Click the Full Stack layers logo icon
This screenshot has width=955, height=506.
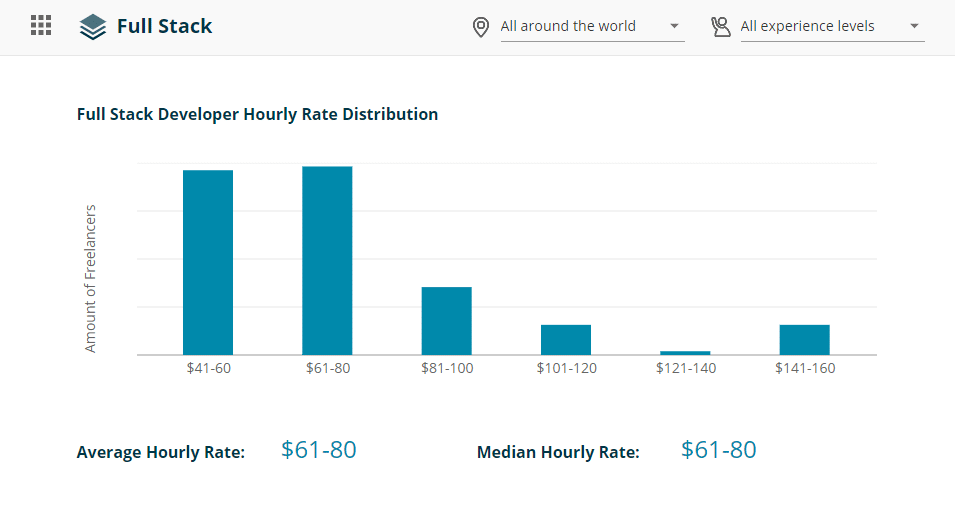[x=92, y=27]
